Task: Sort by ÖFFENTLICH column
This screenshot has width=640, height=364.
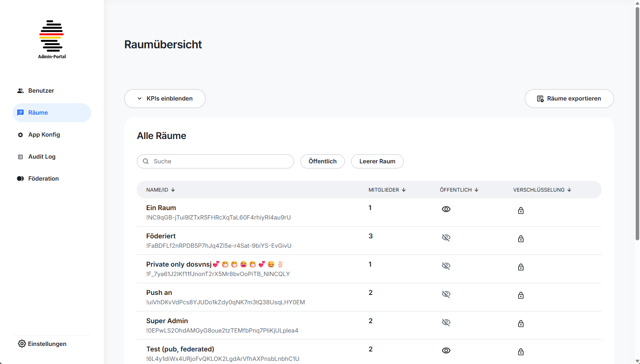Action: tap(459, 190)
